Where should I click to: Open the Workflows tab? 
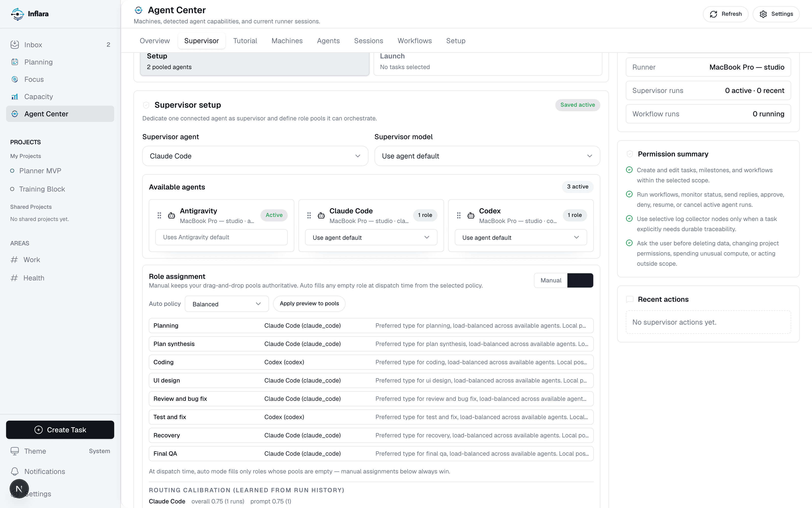point(414,41)
